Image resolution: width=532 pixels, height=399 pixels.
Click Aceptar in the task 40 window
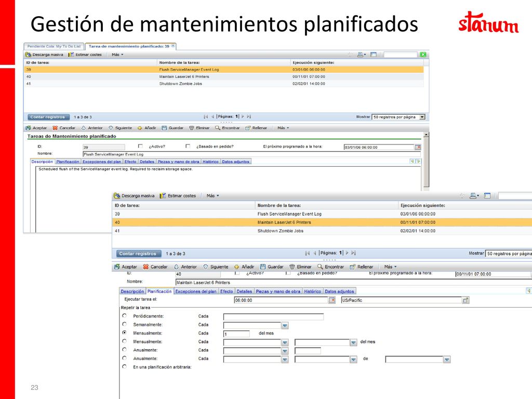126,267
